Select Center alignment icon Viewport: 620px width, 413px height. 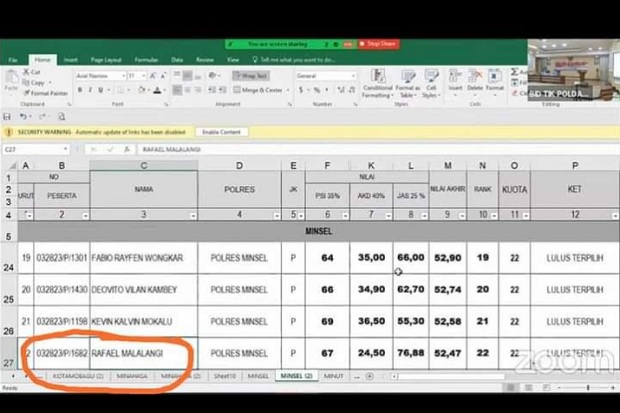187,90
